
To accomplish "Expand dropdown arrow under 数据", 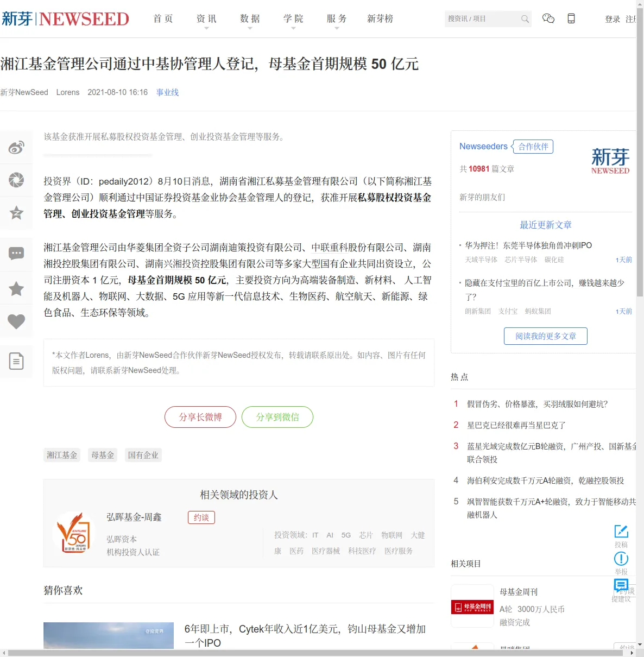I will click(x=250, y=28).
